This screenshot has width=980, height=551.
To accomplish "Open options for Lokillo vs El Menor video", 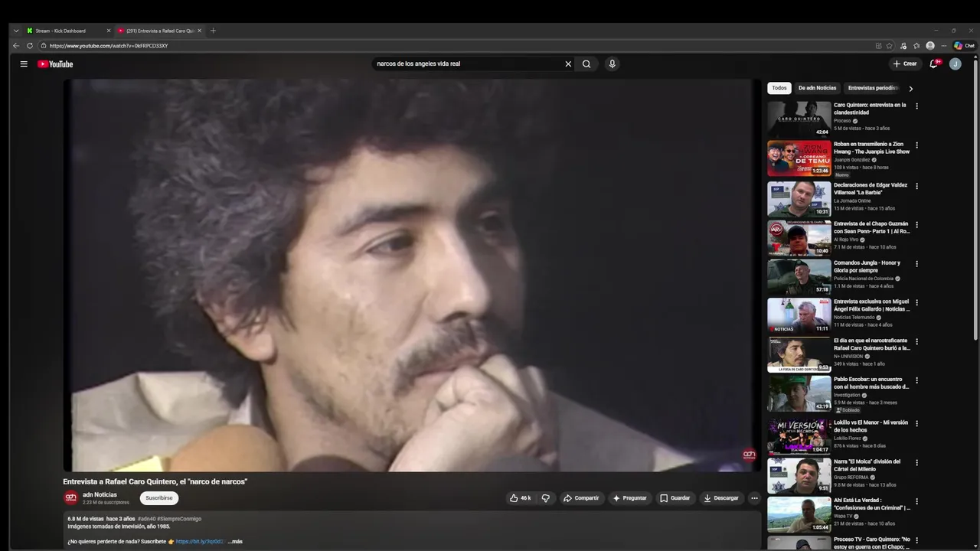I will click(916, 423).
